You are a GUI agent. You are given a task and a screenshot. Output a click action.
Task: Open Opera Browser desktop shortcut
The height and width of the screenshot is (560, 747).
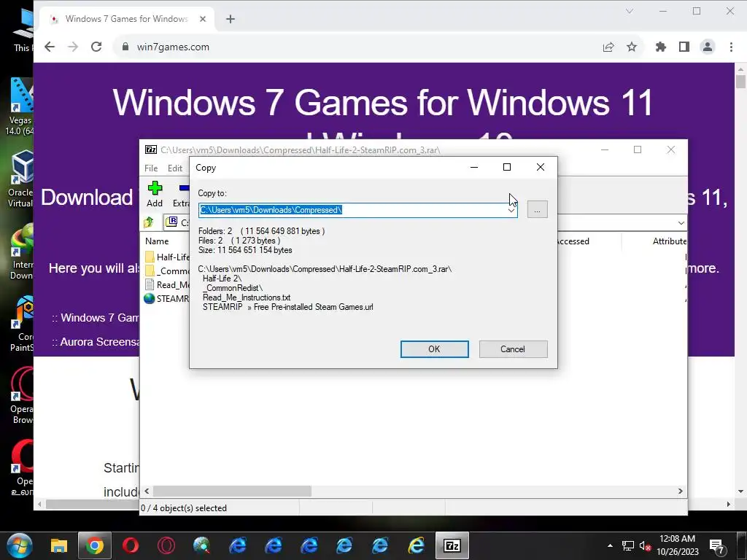coord(22,395)
